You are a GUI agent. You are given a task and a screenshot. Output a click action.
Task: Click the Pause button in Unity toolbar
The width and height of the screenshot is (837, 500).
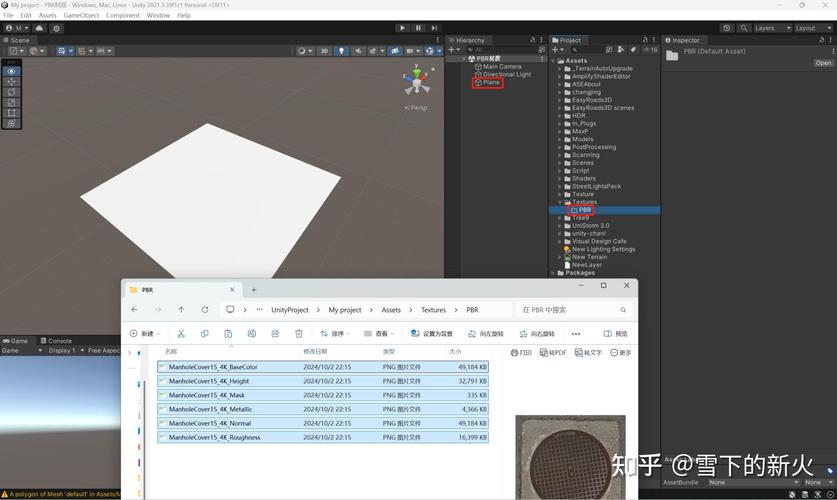pos(418,28)
